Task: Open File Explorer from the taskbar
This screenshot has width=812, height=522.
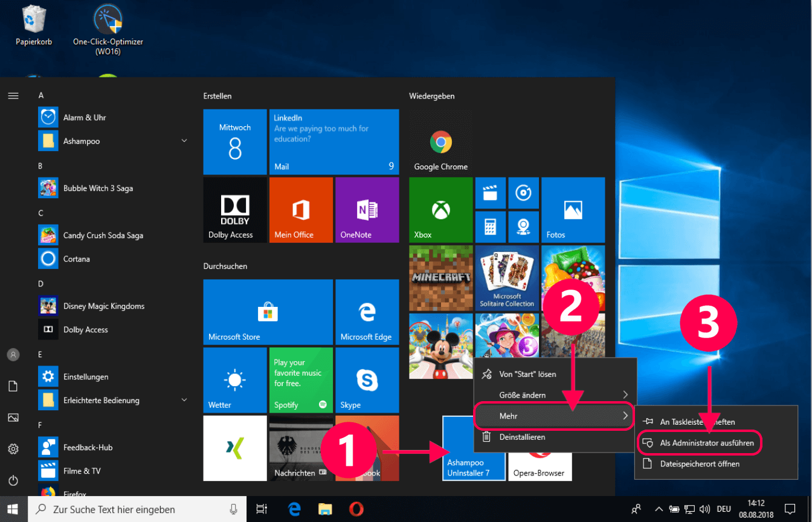Action: 326,509
